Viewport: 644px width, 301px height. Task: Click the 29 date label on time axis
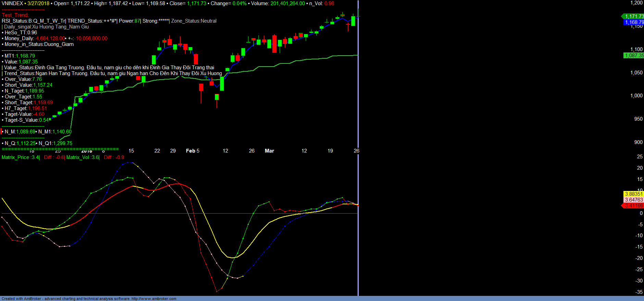tap(173, 151)
